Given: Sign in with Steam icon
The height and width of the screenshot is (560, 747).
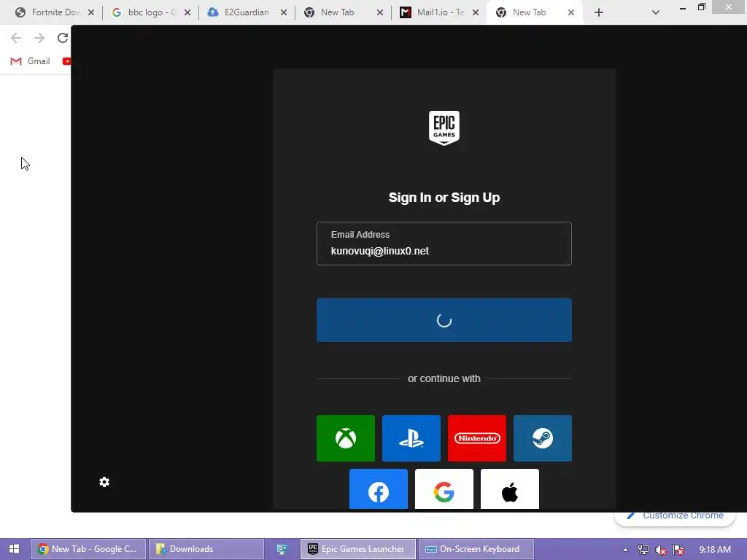Looking at the screenshot, I should pos(543,437).
